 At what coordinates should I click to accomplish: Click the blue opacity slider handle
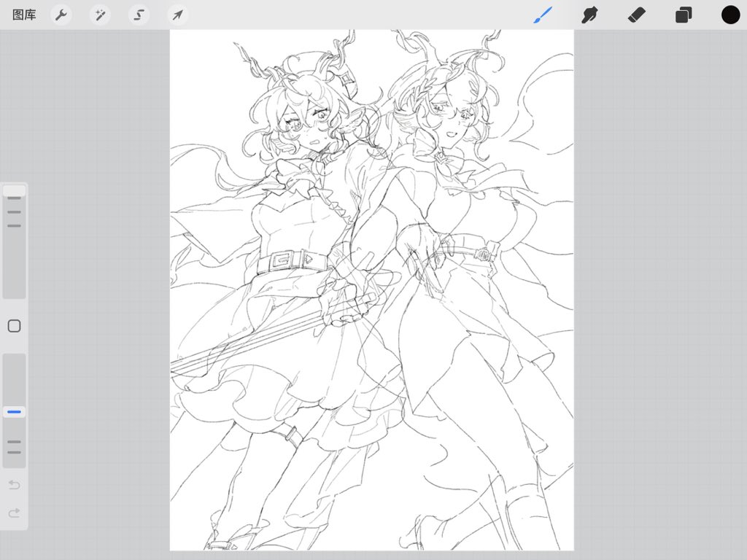[x=15, y=411]
